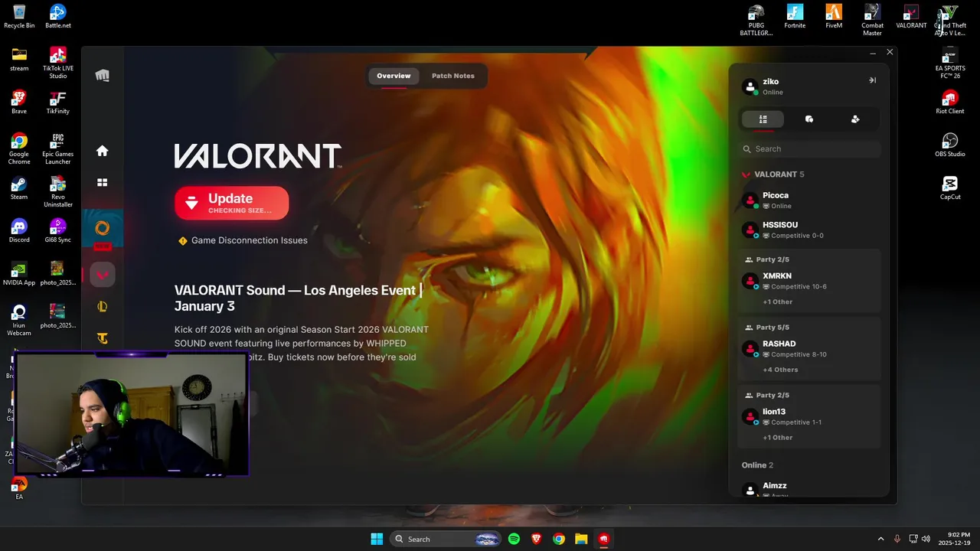The image size is (980, 551).
Task: Open VALORANT Sound Los Angeles Event headline
Action: (298, 298)
